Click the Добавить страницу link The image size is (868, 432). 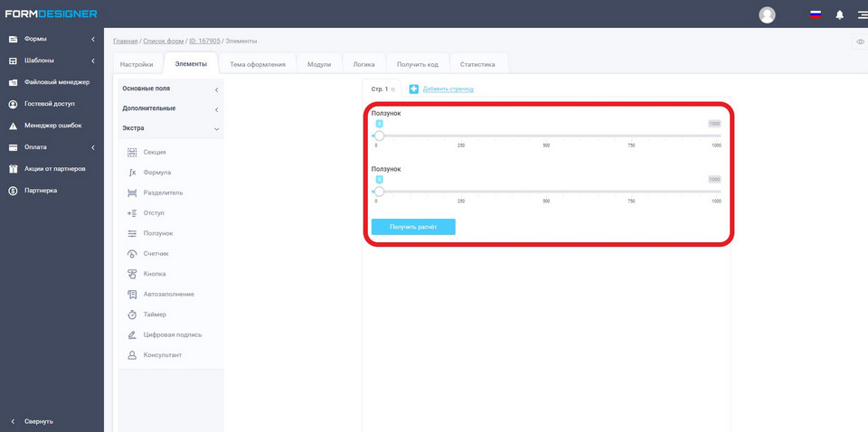point(448,89)
